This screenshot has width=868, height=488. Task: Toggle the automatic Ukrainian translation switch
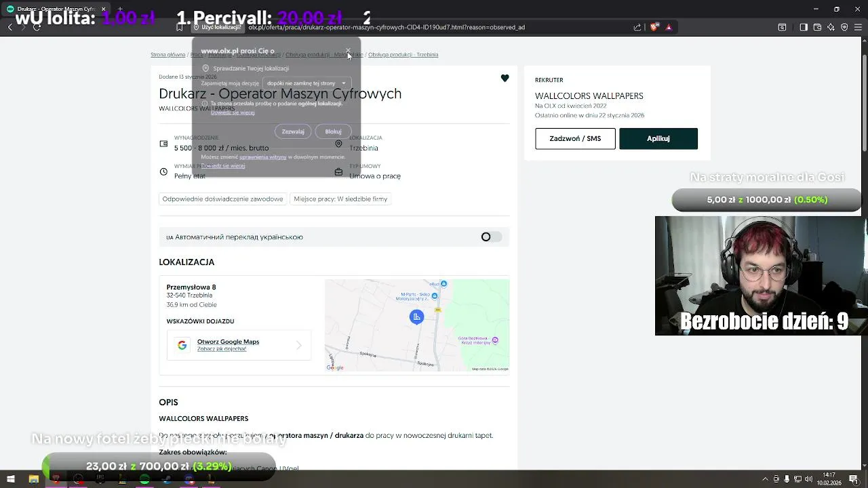491,237
